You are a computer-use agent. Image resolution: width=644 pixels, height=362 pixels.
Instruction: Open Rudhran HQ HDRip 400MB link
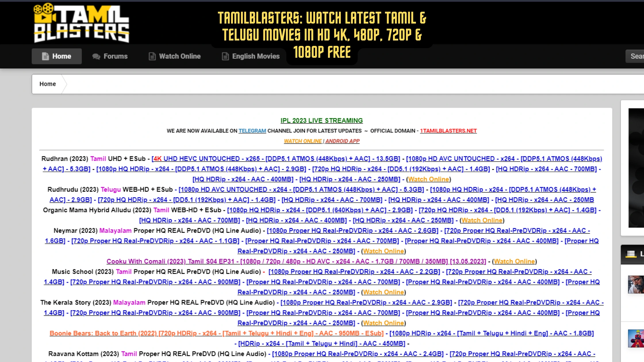243,180
